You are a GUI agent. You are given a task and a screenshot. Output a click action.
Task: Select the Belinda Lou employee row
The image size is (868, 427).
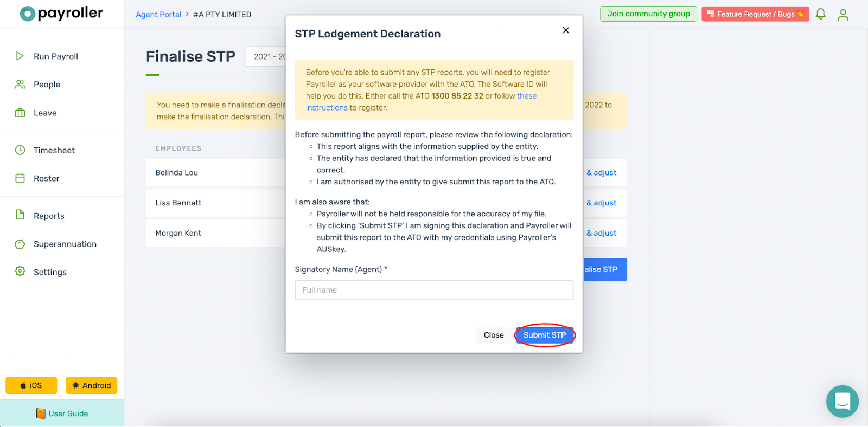click(215, 173)
